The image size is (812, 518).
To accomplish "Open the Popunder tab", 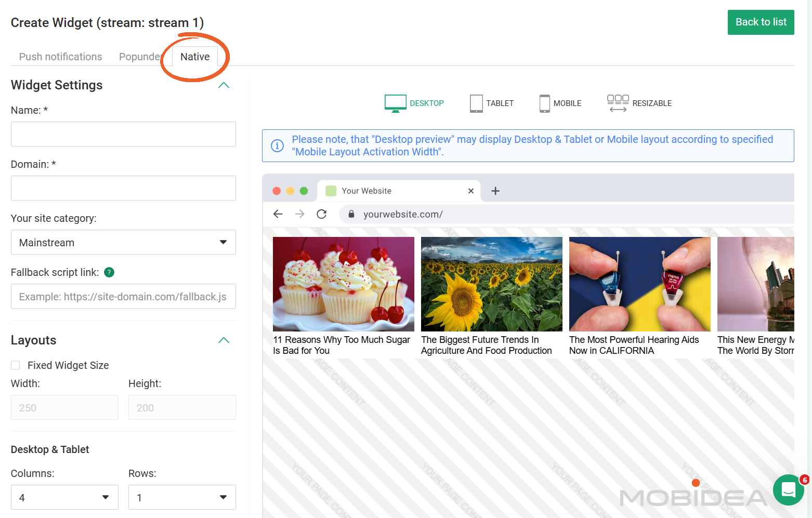I will click(139, 57).
